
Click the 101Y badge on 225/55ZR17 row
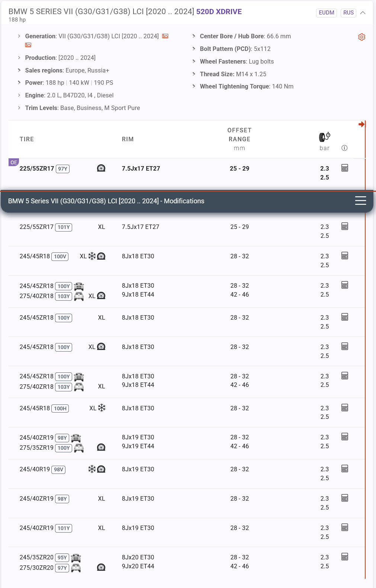[x=64, y=227]
